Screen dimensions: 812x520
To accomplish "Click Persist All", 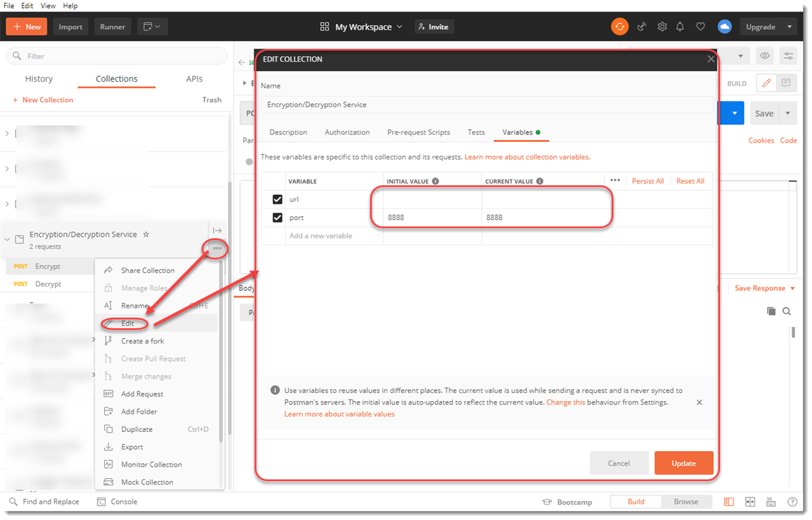I will click(x=648, y=181).
